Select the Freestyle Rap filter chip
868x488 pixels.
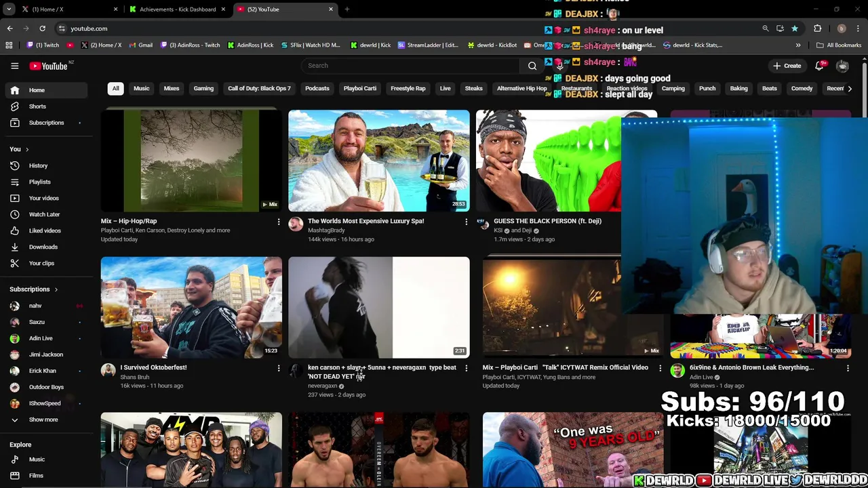[x=408, y=88]
